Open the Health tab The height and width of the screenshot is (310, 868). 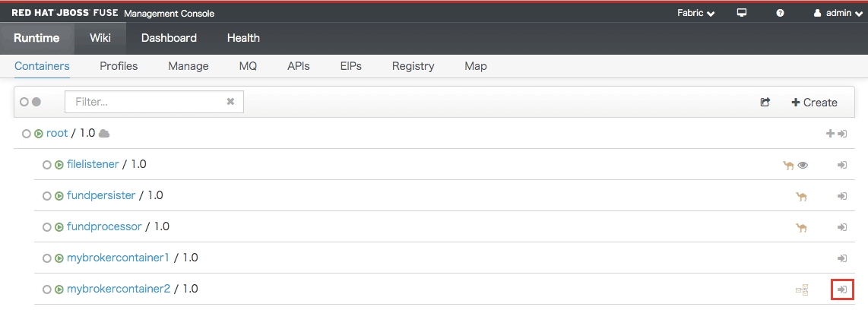[243, 38]
